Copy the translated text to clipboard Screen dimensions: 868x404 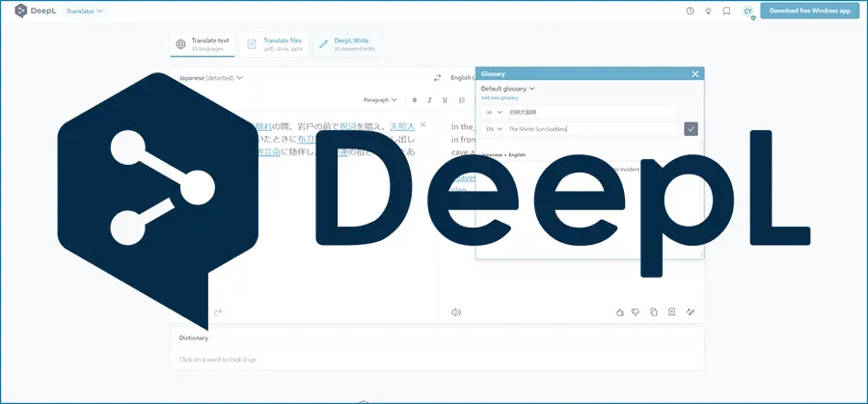pyautogui.click(x=654, y=311)
